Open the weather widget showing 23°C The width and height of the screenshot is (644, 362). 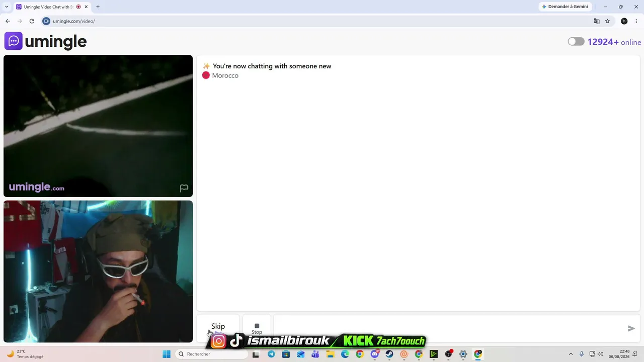[25, 354]
